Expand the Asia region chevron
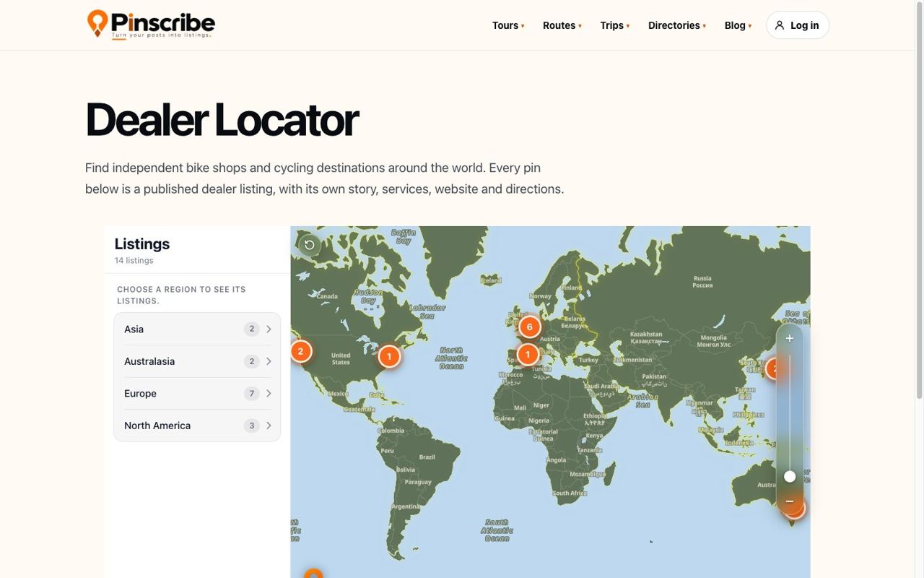 [x=269, y=329]
